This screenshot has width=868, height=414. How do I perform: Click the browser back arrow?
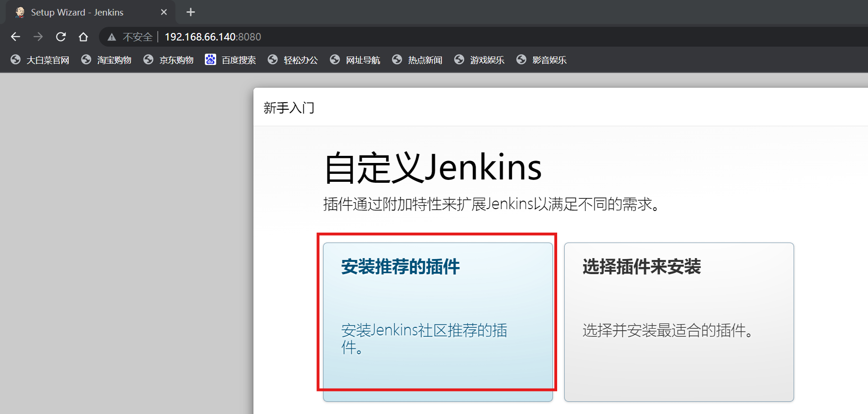(x=16, y=37)
